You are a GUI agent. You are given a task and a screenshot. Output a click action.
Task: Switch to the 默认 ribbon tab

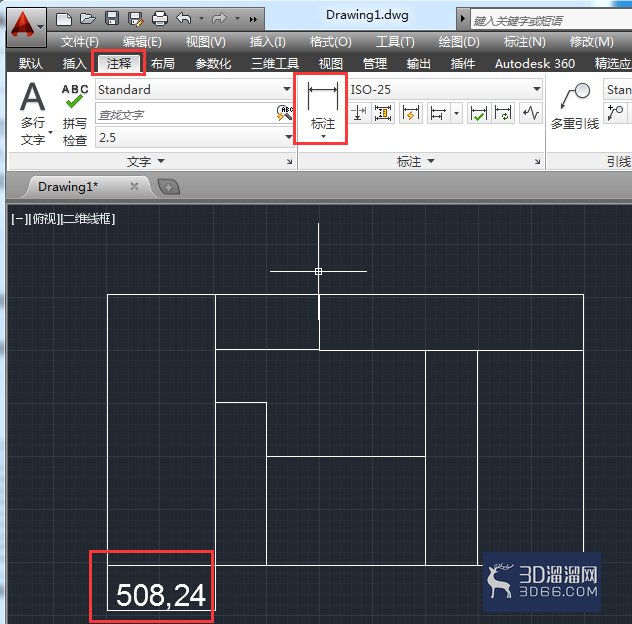[30, 63]
